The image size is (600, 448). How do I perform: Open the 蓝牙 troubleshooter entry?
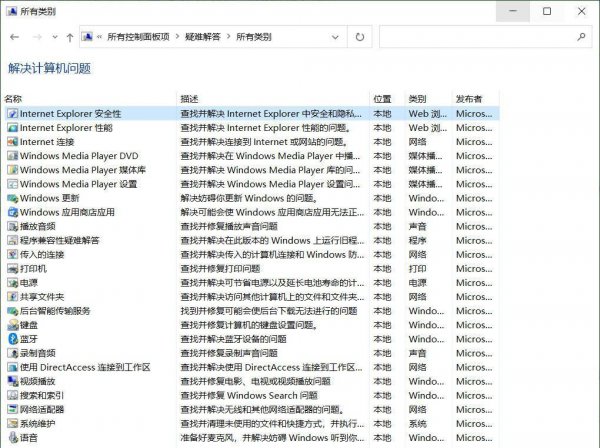click(29, 339)
